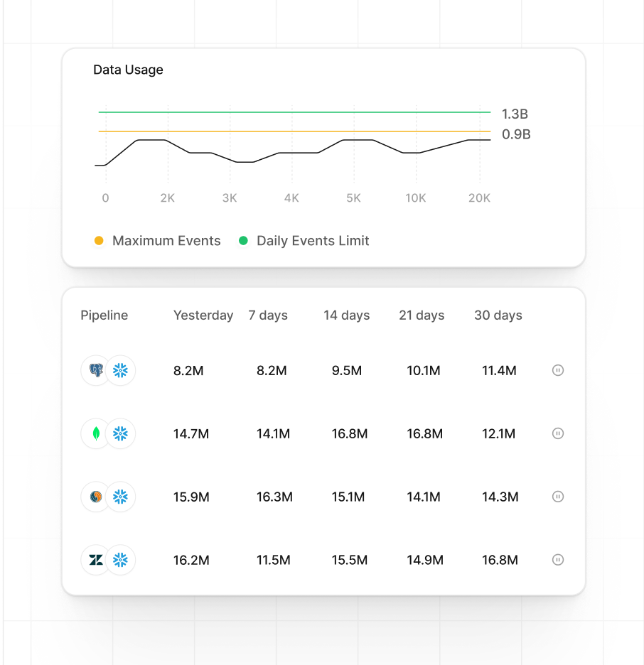Viewport: 644px width, 665px height.
Task: Select the PostgreSQL source icon
Action: 95,370
